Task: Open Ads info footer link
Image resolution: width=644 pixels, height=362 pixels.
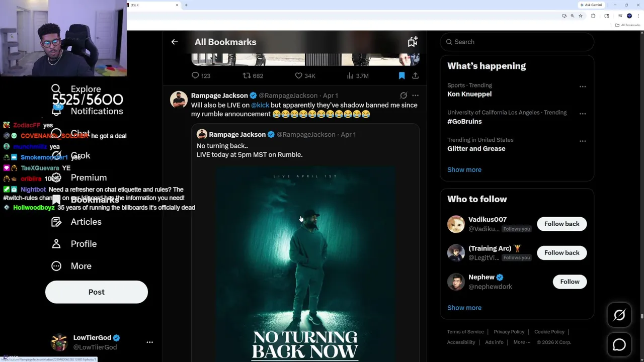Action: pos(494,342)
